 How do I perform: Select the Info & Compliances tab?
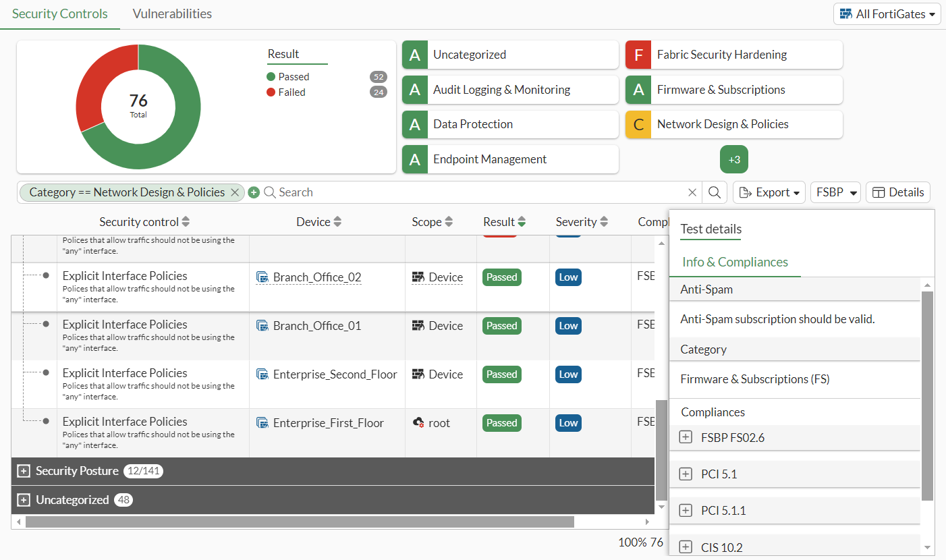pyautogui.click(x=735, y=262)
